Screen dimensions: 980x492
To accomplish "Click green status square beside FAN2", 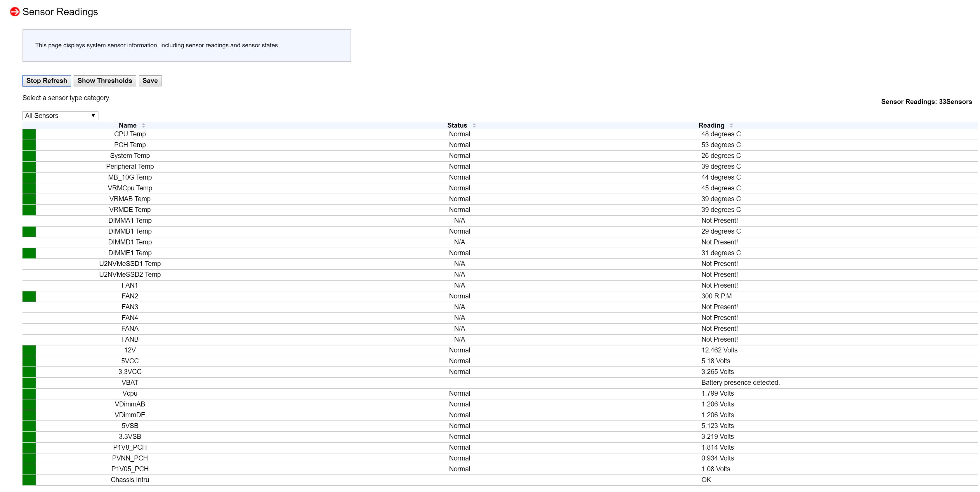I will coord(29,296).
